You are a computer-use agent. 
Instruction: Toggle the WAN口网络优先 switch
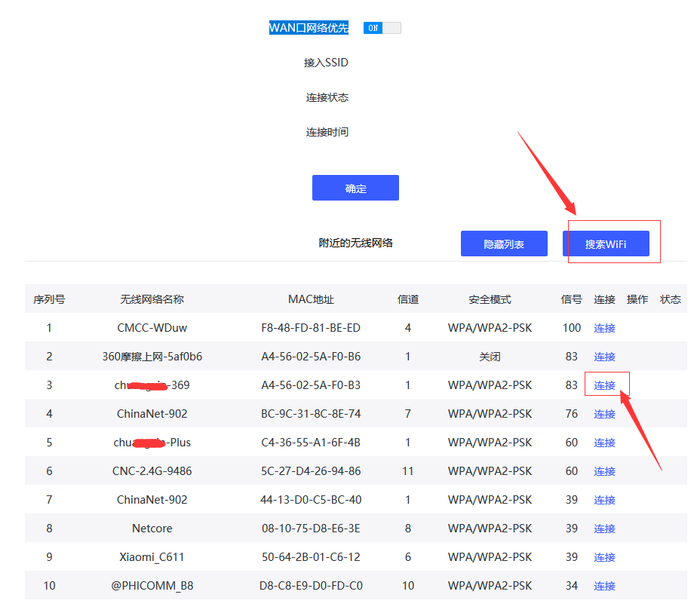[382, 28]
